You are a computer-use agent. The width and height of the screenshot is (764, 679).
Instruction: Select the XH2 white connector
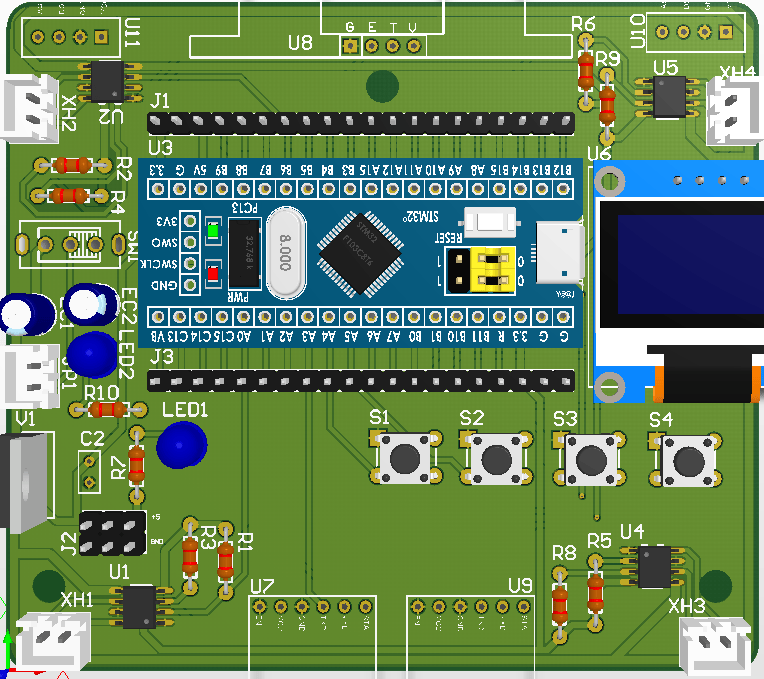pos(30,108)
